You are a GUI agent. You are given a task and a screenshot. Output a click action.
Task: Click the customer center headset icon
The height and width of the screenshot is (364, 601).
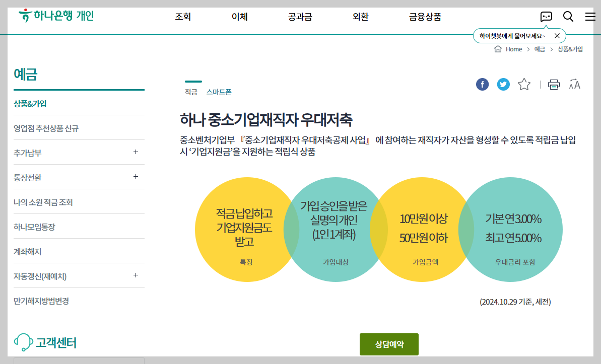pyautogui.click(x=23, y=342)
